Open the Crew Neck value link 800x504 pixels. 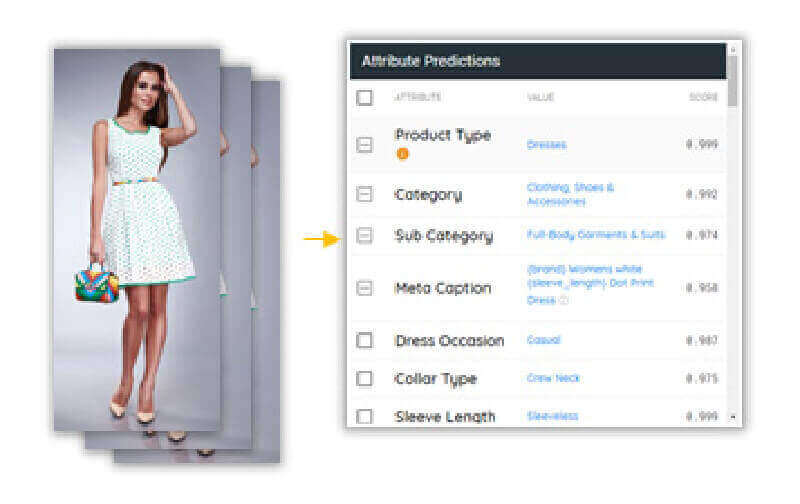[x=553, y=378]
